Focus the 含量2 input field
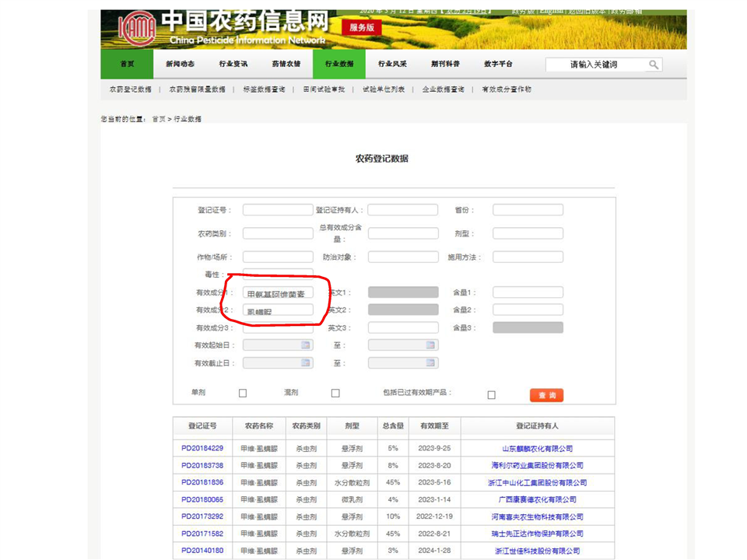Viewport: 747px width, 560px height. tap(528, 310)
